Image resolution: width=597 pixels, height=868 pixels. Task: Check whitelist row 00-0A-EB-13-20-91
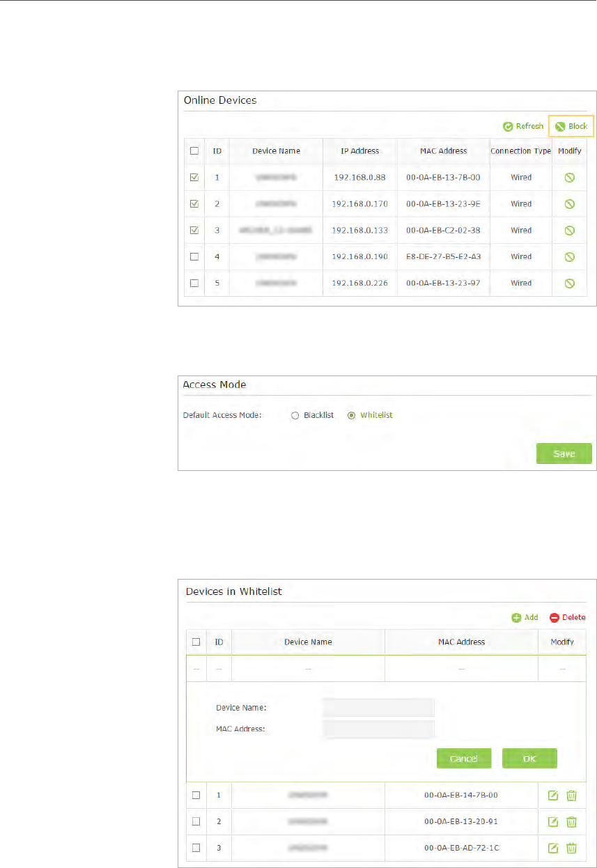pos(196,821)
